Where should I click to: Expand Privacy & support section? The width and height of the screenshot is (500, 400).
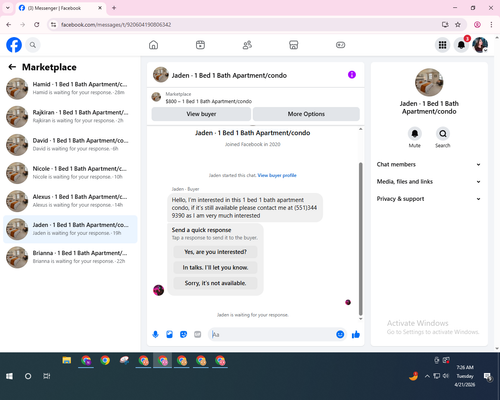(429, 199)
